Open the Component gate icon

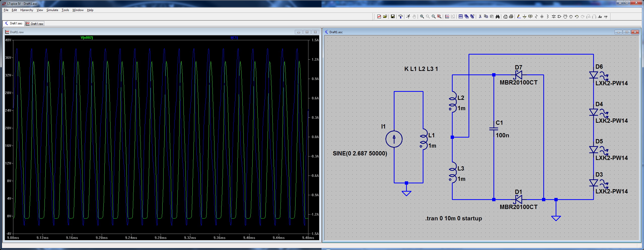click(x=559, y=17)
